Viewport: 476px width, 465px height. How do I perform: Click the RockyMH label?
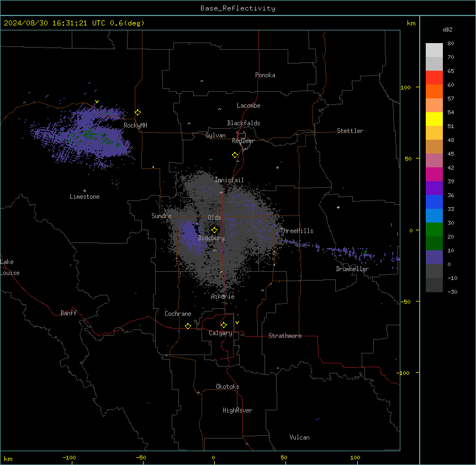coord(135,125)
